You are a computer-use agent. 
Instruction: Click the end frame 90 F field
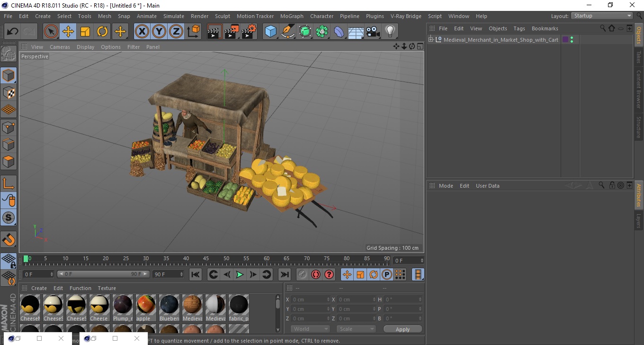click(x=168, y=274)
